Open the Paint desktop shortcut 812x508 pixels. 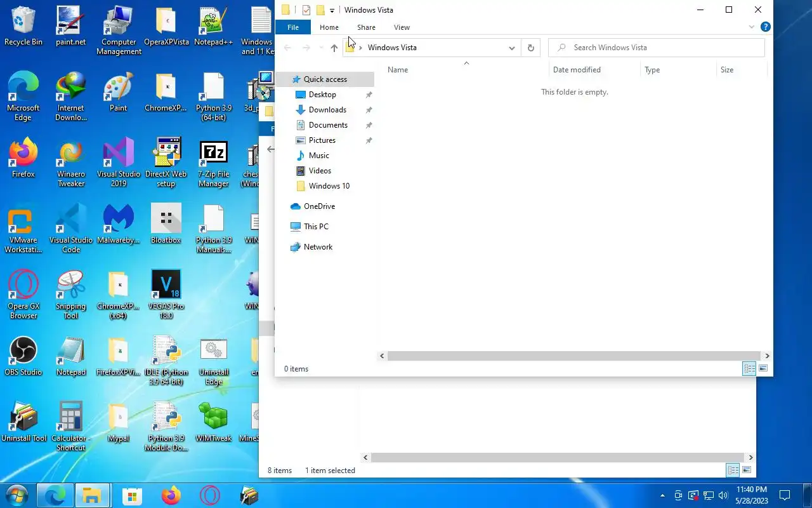coord(119,93)
